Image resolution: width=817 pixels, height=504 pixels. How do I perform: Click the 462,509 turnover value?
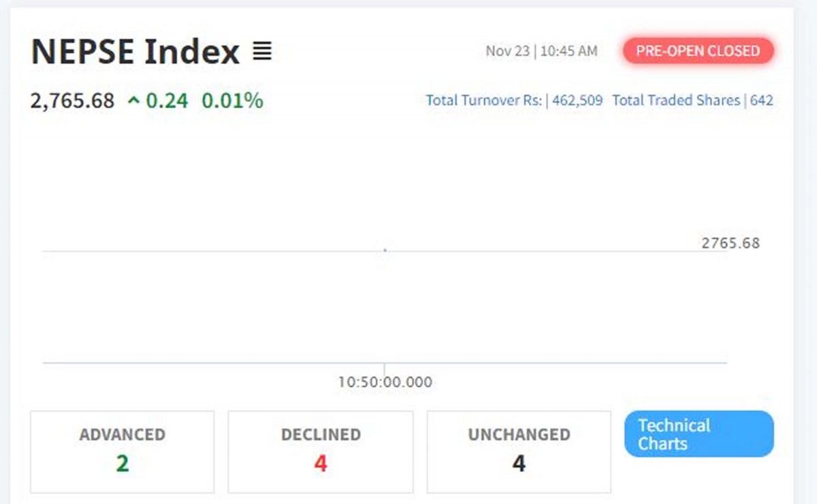pos(577,101)
